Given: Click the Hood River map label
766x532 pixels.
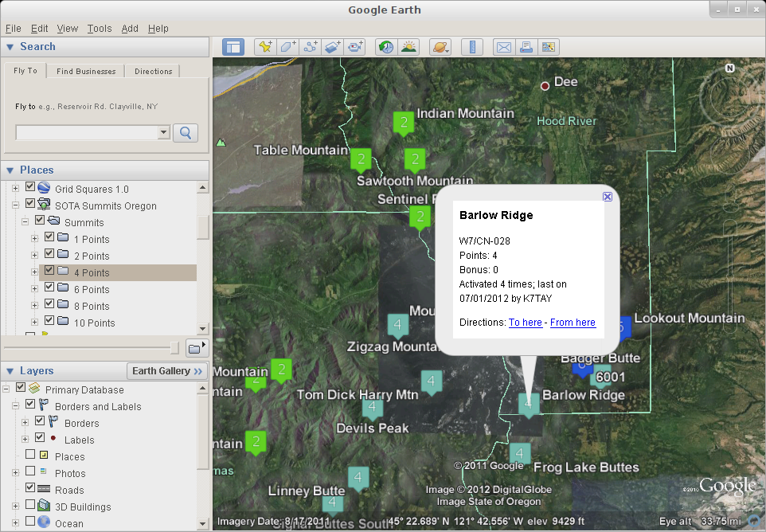Looking at the screenshot, I should [567, 121].
